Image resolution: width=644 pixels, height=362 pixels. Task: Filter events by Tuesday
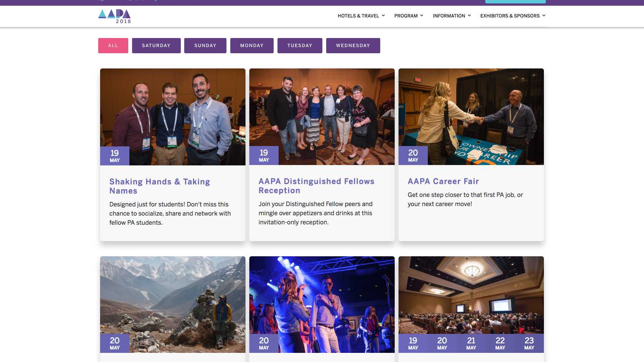[x=300, y=46]
